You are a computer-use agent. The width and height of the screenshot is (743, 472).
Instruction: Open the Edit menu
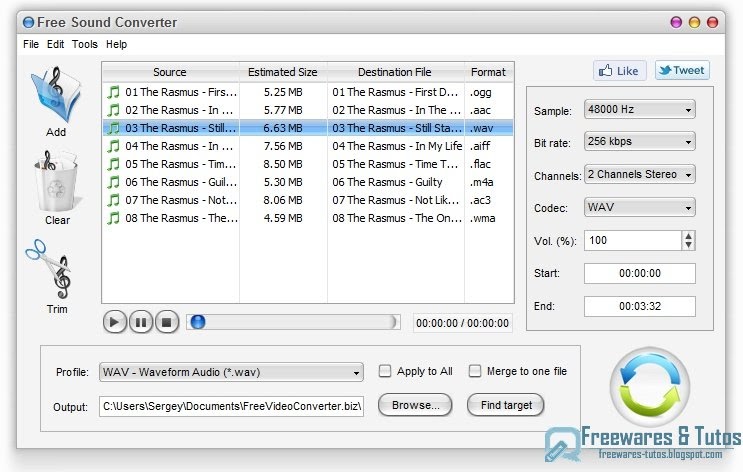click(55, 44)
